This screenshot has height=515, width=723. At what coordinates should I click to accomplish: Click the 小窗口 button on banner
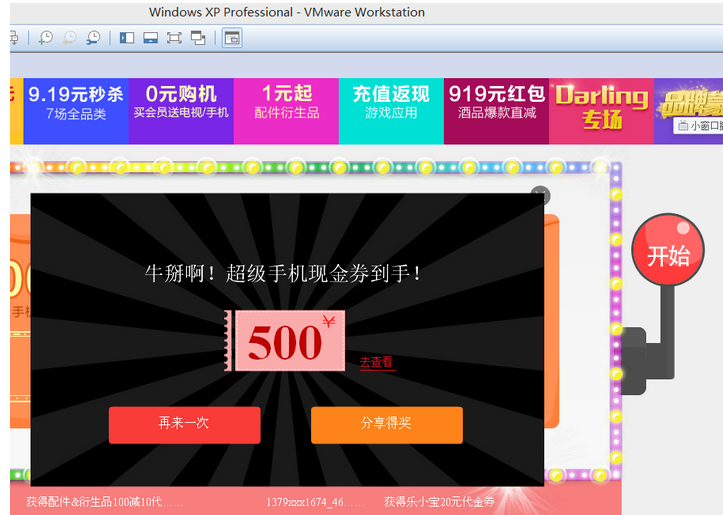point(698,126)
